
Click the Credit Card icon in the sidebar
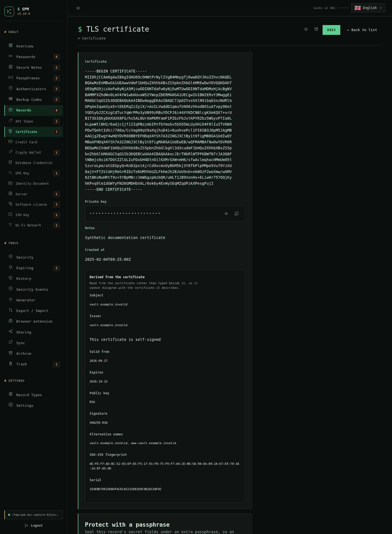click(x=10, y=142)
